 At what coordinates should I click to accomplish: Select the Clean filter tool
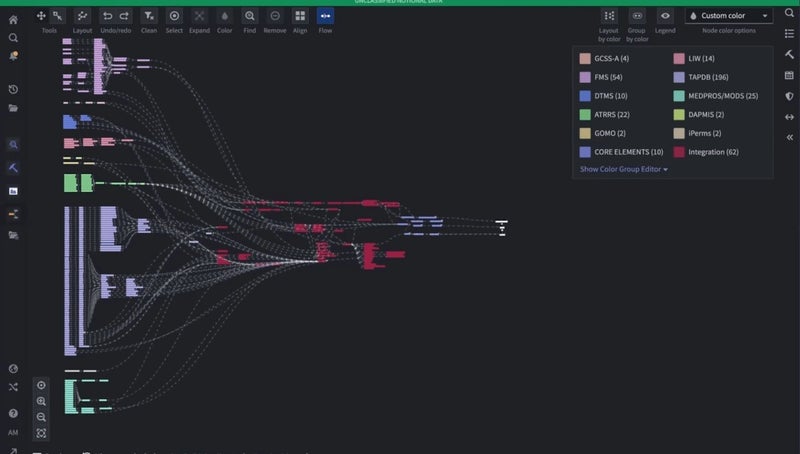point(149,16)
